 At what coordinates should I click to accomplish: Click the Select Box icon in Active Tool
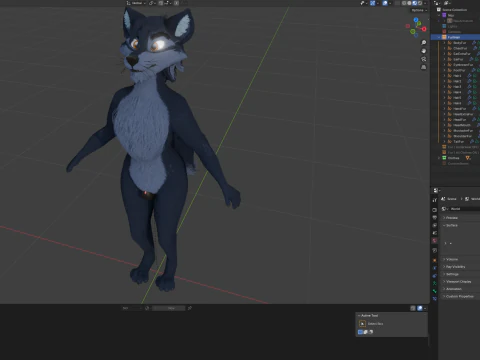coord(362,324)
